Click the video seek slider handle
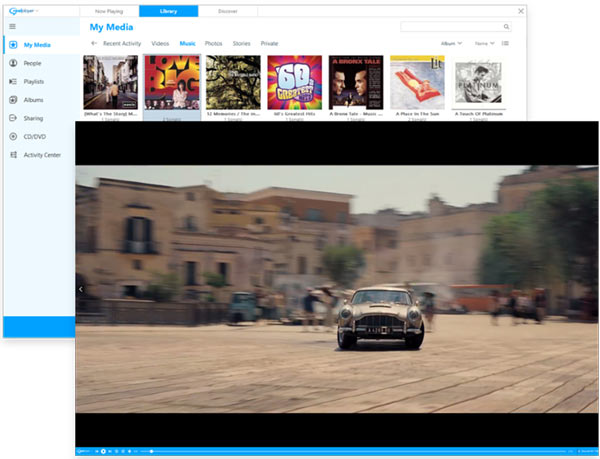Viewport: 600px width, 459px height. click(152, 452)
